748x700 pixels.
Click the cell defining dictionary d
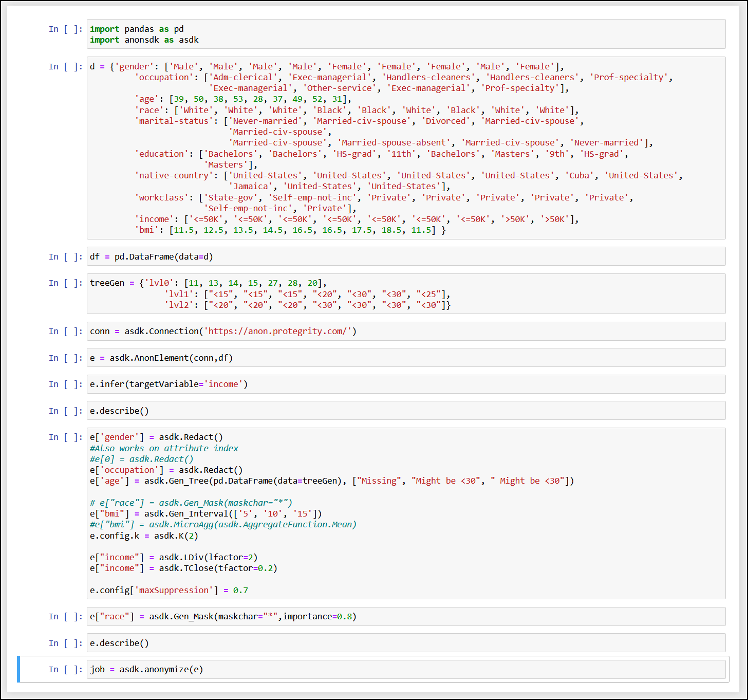tap(308, 149)
